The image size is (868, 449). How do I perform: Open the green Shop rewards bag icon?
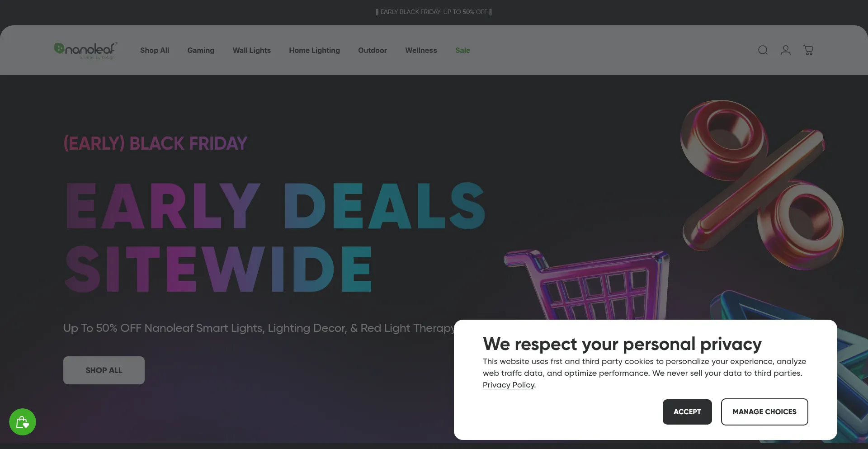point(23,422)
